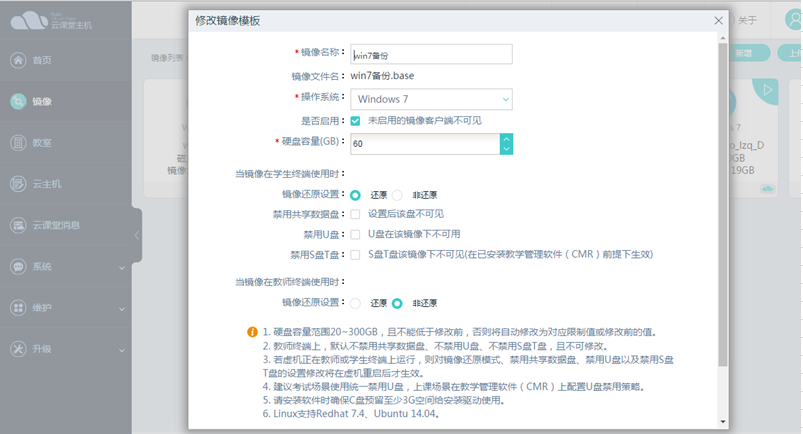Viewport: 803px width, 434px height.
Task: Click the 镜像 search icon in sidebar
Action: (17, 101)
